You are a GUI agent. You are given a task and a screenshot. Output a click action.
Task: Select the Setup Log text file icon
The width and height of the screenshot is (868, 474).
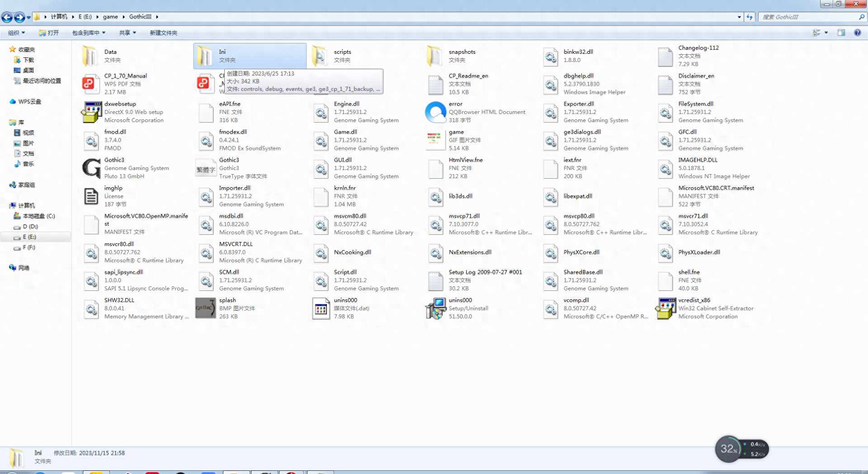pos(435,280)
